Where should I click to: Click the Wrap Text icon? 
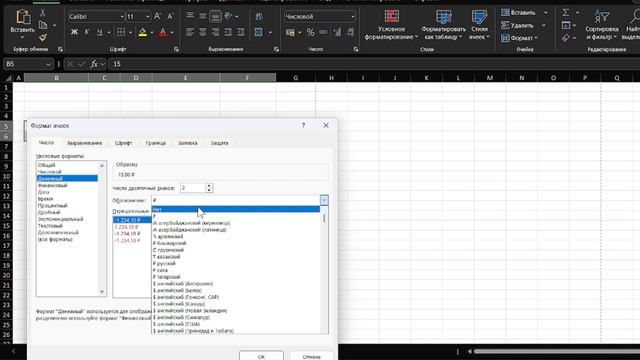(x=259, y=16)
